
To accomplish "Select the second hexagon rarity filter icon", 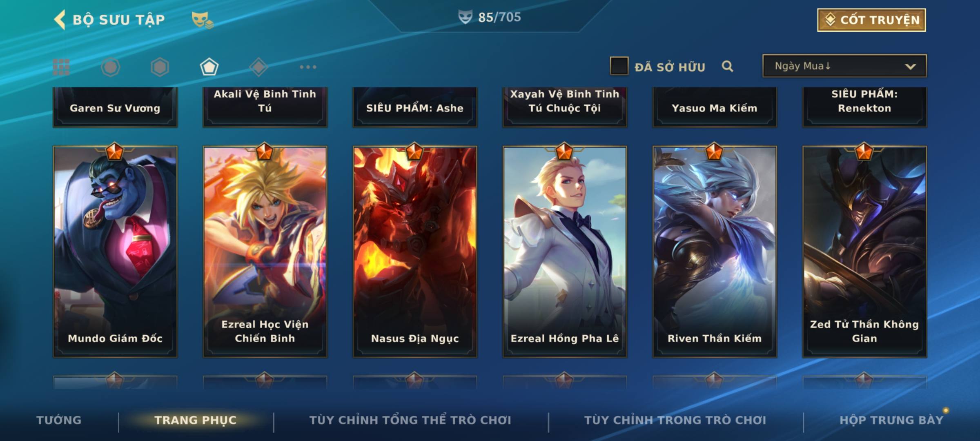I will [160, 67].
